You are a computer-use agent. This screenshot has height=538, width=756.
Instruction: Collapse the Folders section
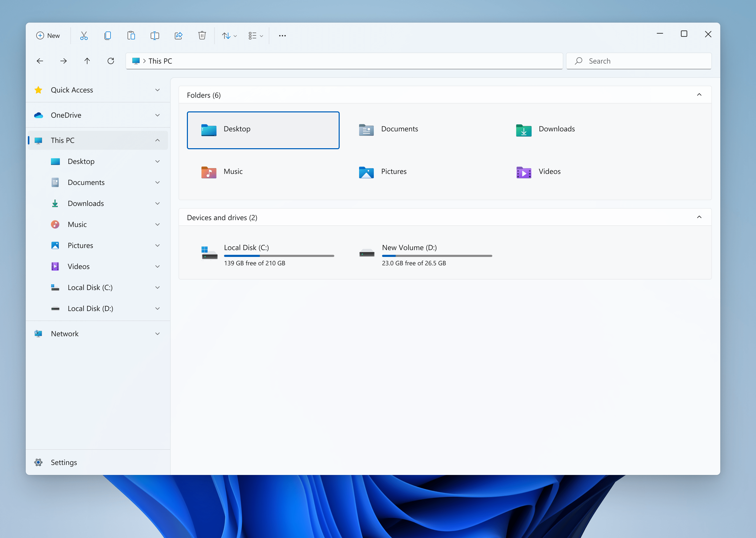[x=699, y=95]
